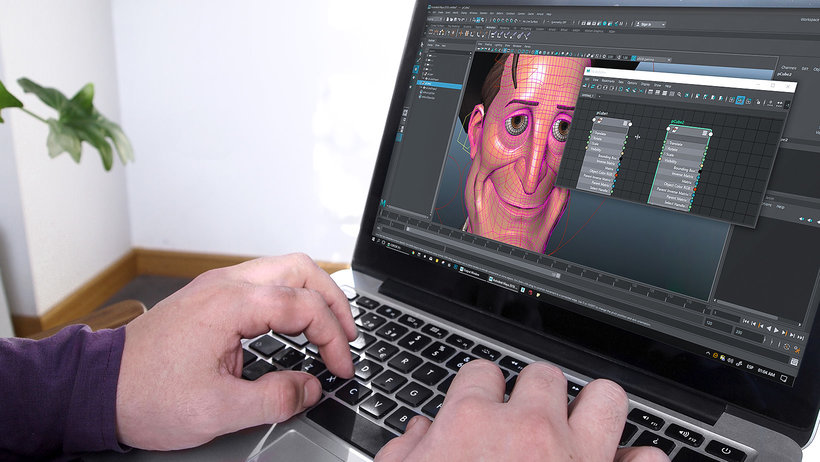The image size is (820, 462).
Task: Click the taskbar volume icon
Action: click(x=731, y=360)
